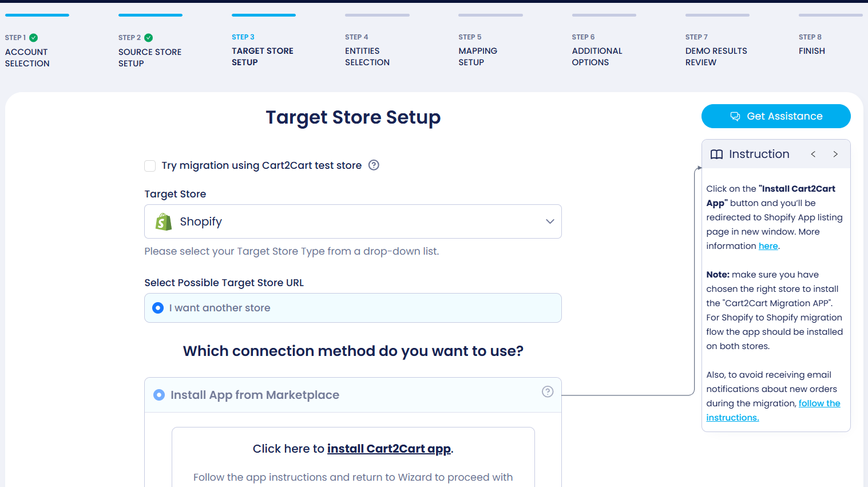Open help tooltip beside test store option
Image resolution: width=868 pixels, height=487 pixels.
coord(374,165)
